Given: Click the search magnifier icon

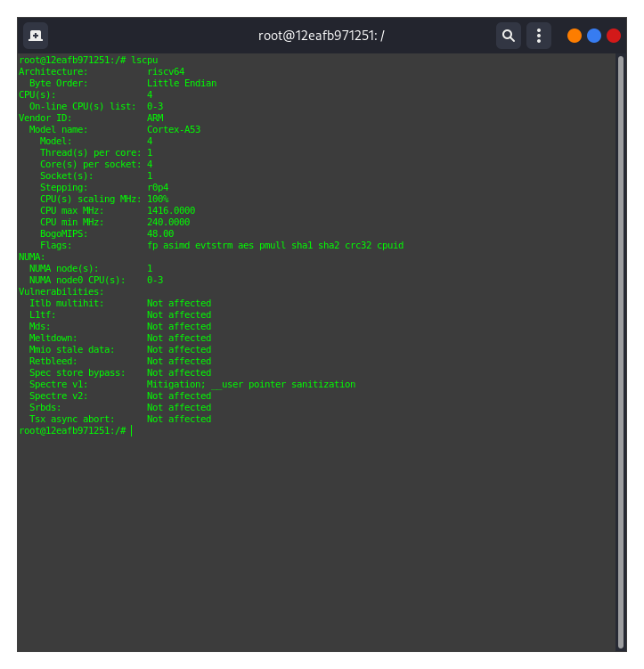Looking at the screenshot, I should 508,36.
